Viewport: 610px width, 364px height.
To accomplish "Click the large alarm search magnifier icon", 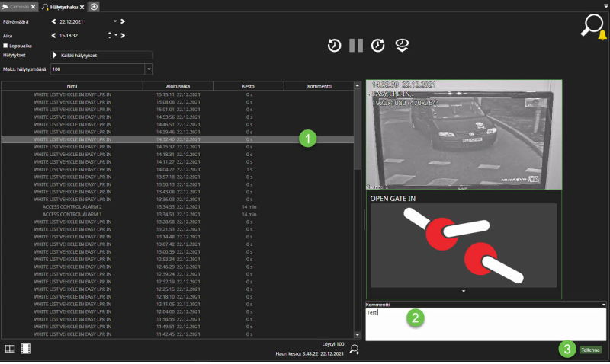I will (x=592, y=27).
